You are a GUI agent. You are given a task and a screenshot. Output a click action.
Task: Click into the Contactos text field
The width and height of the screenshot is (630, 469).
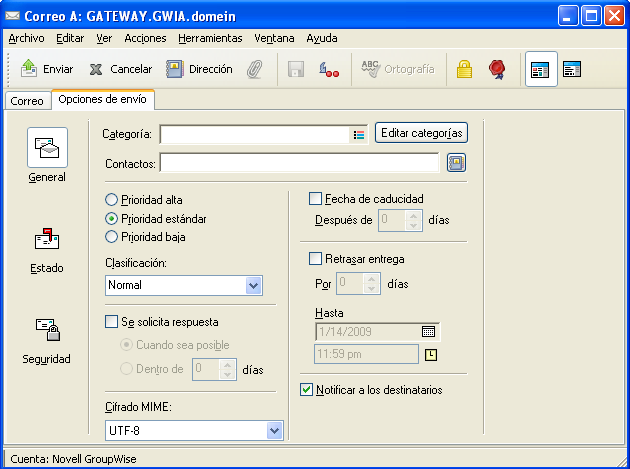point(299,163)
